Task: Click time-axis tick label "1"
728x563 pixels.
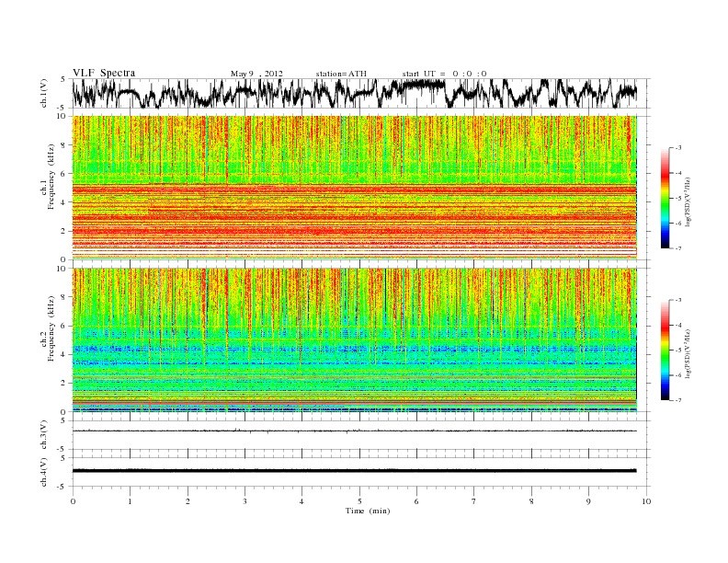Action: pos(130,501)
